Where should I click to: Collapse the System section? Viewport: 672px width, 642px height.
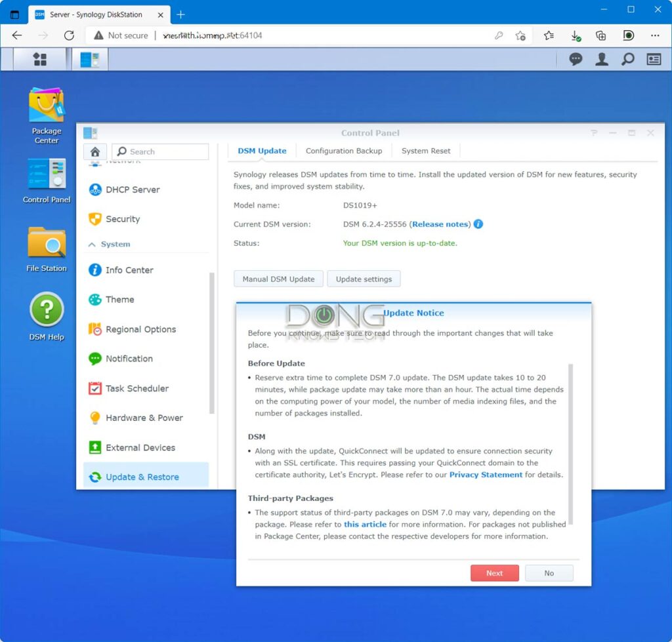[92, 244]
